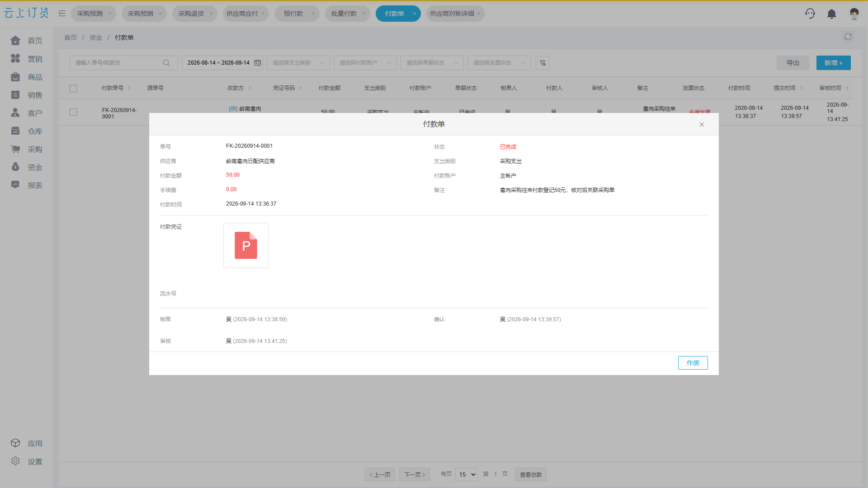This screenshot has width=868, height=488.
Task: Close the 付款单 dialog
Action: coord(702,125)
